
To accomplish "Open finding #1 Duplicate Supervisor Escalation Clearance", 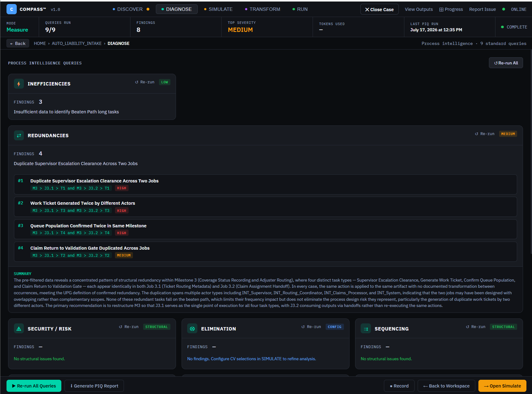I will pos(266,184).
